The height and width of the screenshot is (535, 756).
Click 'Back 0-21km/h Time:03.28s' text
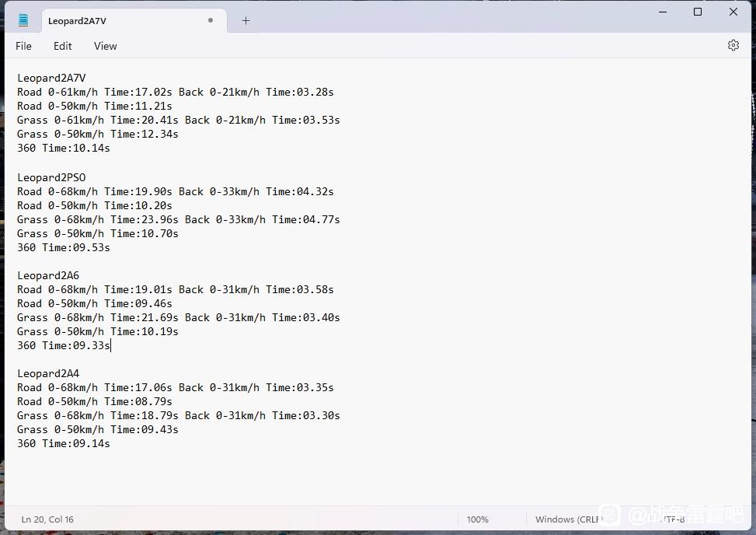[x=256, y=92]
